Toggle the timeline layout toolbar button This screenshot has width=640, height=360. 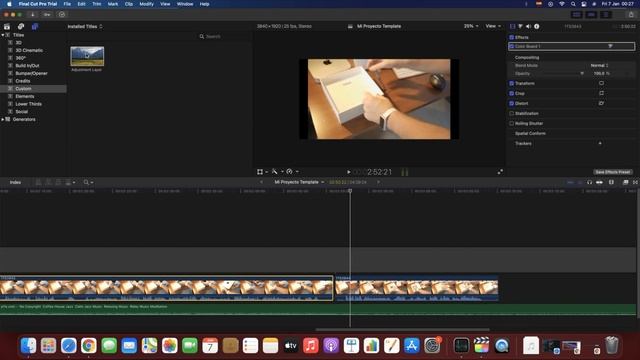pyautogui.click(x=591, y=15)
